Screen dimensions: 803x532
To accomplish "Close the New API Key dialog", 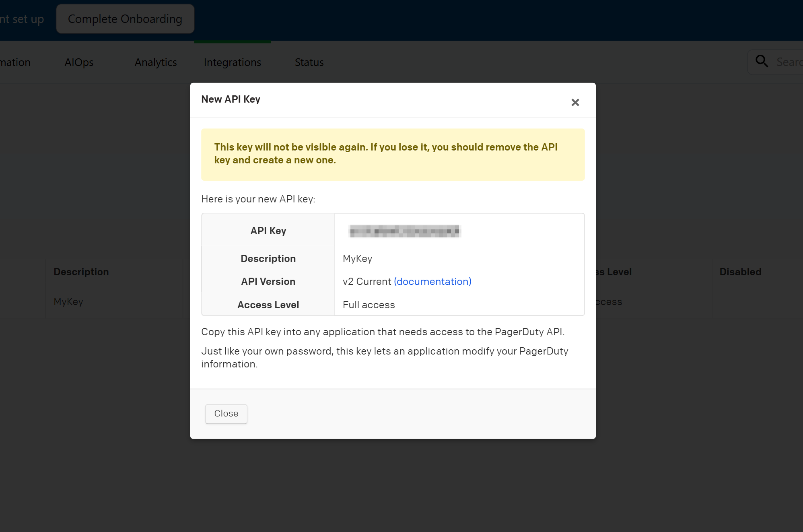I will coord(226,413).
